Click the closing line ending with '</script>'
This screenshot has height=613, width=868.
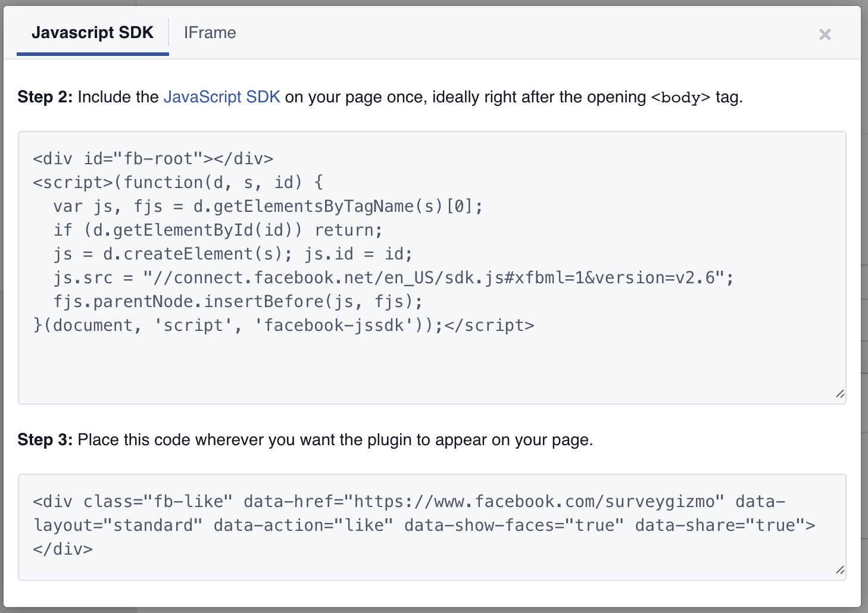(284, 326)
